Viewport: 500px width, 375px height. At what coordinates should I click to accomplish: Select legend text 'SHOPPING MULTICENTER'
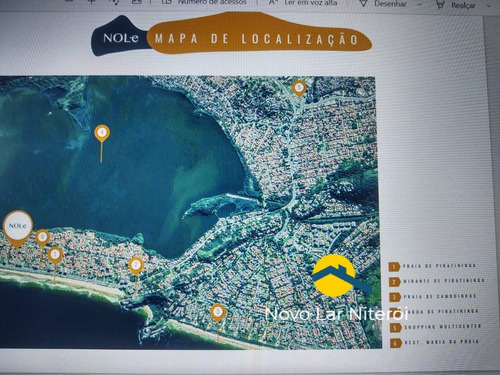pos(443,326)
